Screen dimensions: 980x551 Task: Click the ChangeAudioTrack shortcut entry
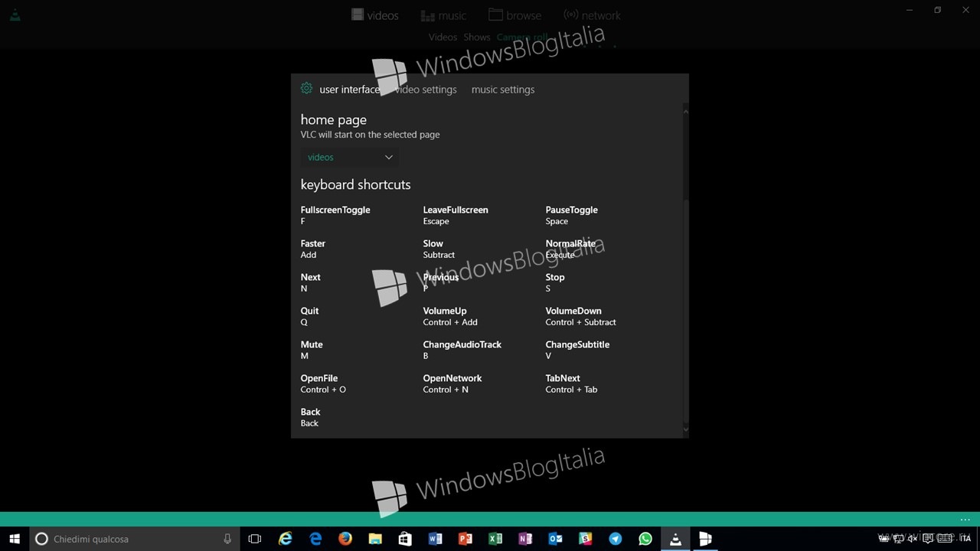click(462, 350)
